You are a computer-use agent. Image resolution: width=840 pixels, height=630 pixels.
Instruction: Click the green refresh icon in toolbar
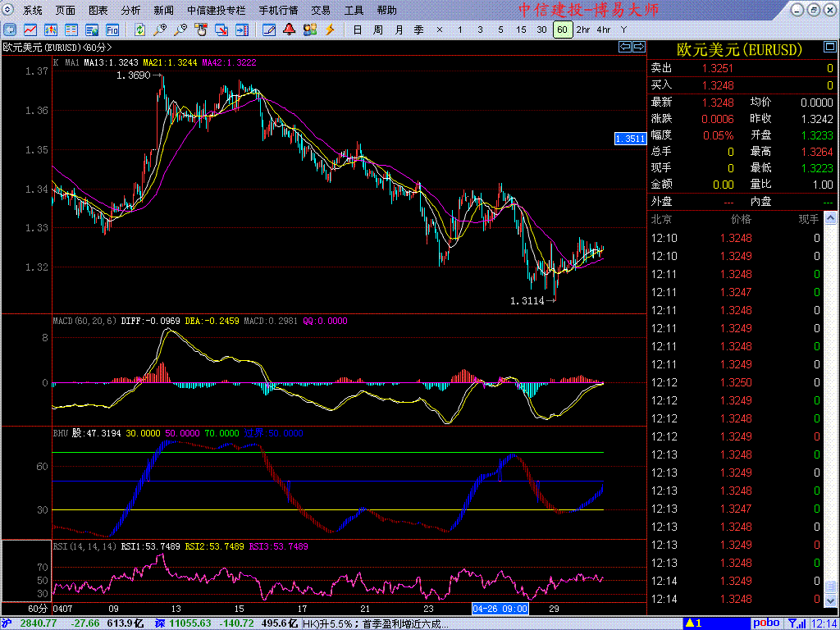tap(140, 30)
